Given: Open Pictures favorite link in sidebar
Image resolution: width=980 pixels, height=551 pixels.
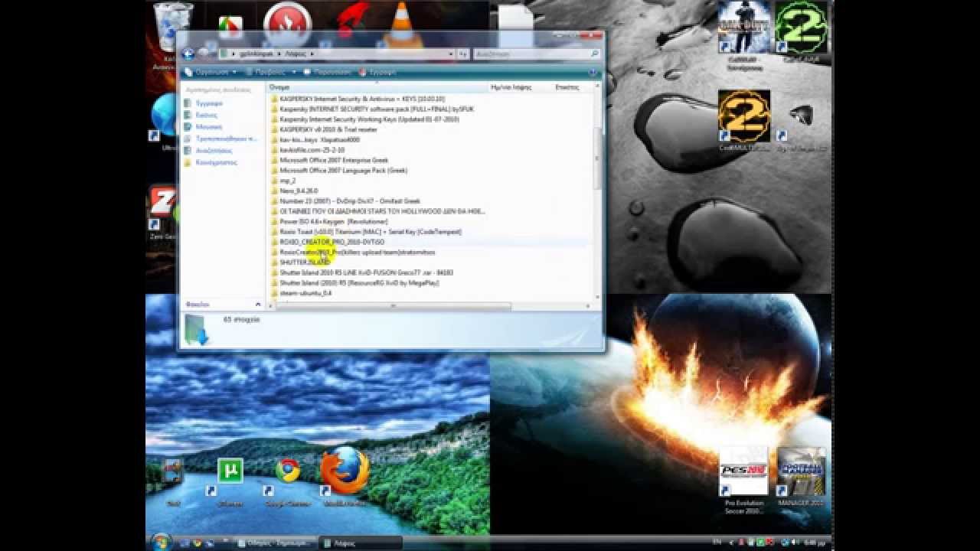Looking at the screenshot, I should (x=206, y=115).
